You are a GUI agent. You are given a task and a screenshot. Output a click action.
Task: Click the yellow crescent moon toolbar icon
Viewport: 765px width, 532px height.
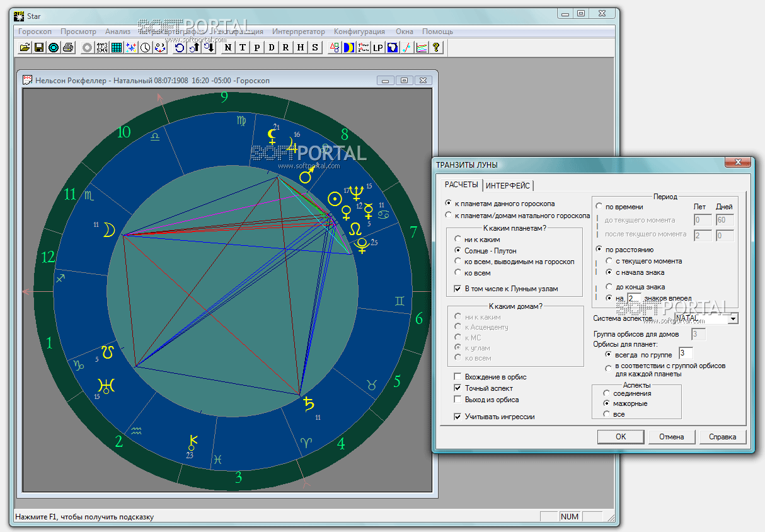[348, 47]
